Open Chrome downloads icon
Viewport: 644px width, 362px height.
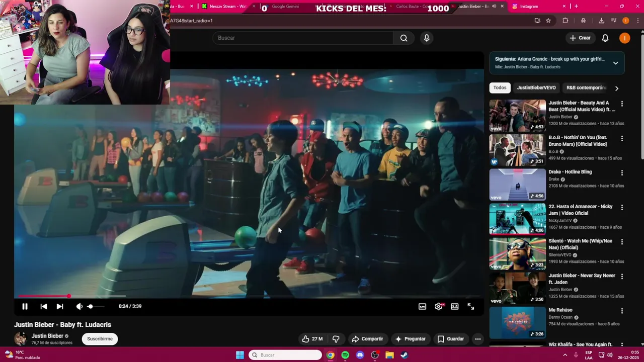tap(601, 21)
